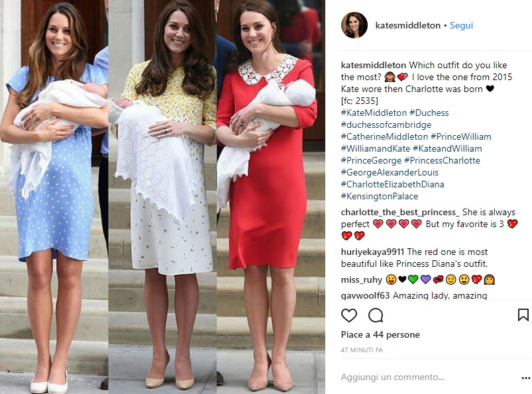Open miss_ruhy commenter profile
This screenshot has height=394, width=532.
click(x=361, y=280)
